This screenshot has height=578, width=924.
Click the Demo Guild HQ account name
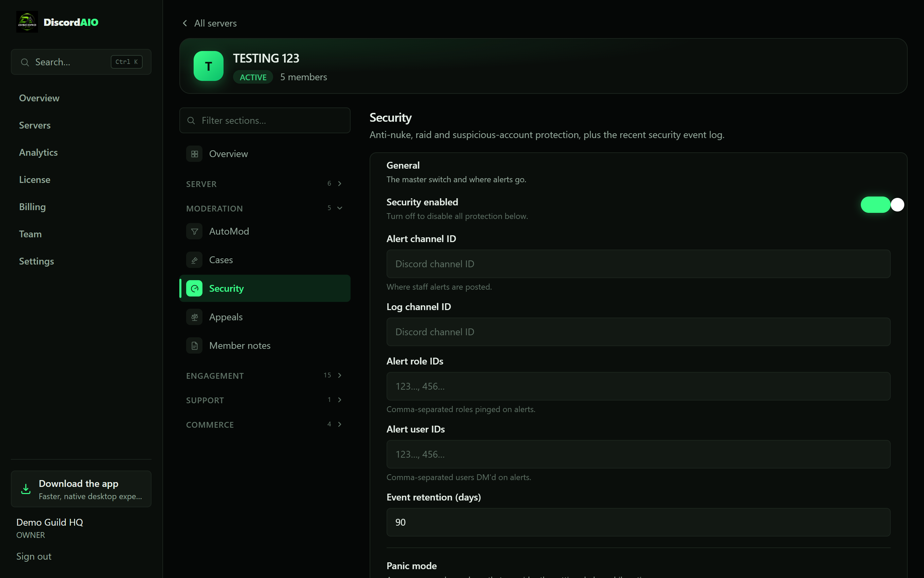(50, 523)
